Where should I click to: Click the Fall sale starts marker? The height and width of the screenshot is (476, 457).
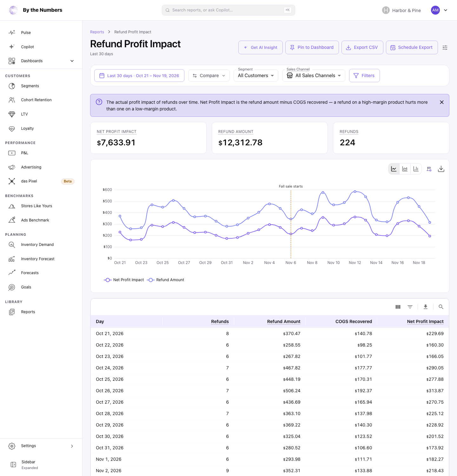(x=291, y=187)
